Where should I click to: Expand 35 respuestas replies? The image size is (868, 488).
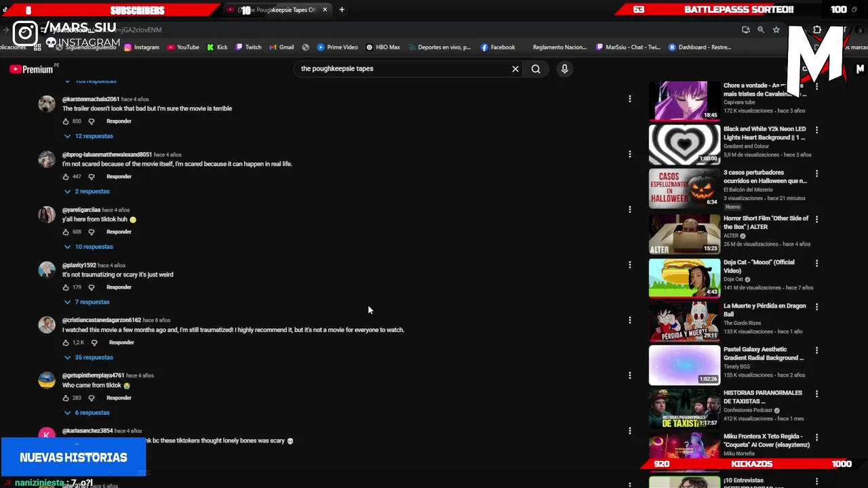[88, 357]
